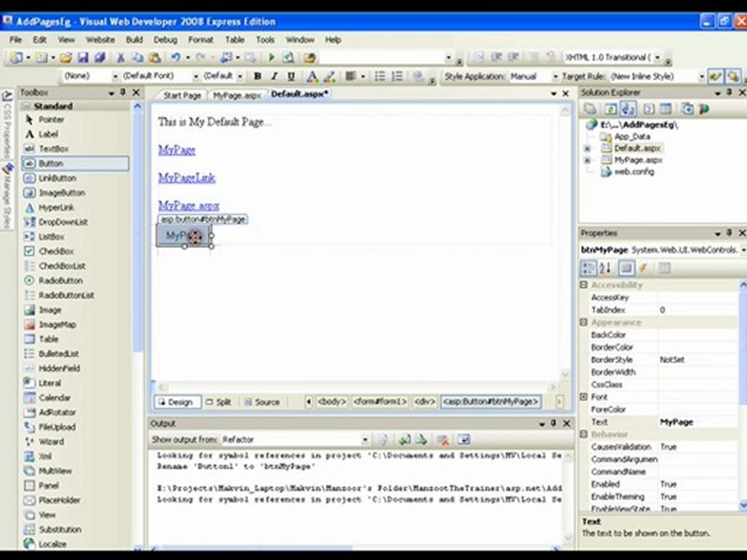Screen dimensions: 747x560
Task: Undo last action with the Undo icon
Action: (176, 58)
